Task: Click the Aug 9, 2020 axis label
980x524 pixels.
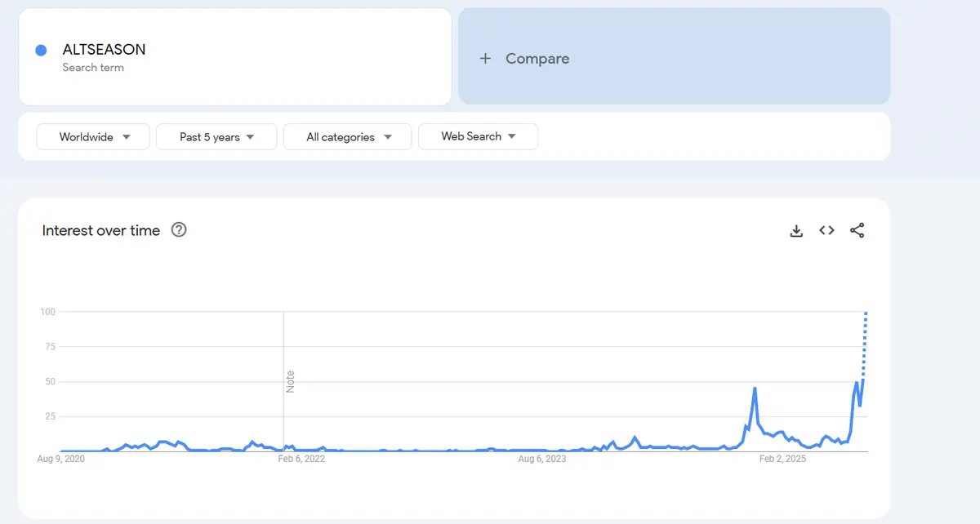Action: coord(61,459)
